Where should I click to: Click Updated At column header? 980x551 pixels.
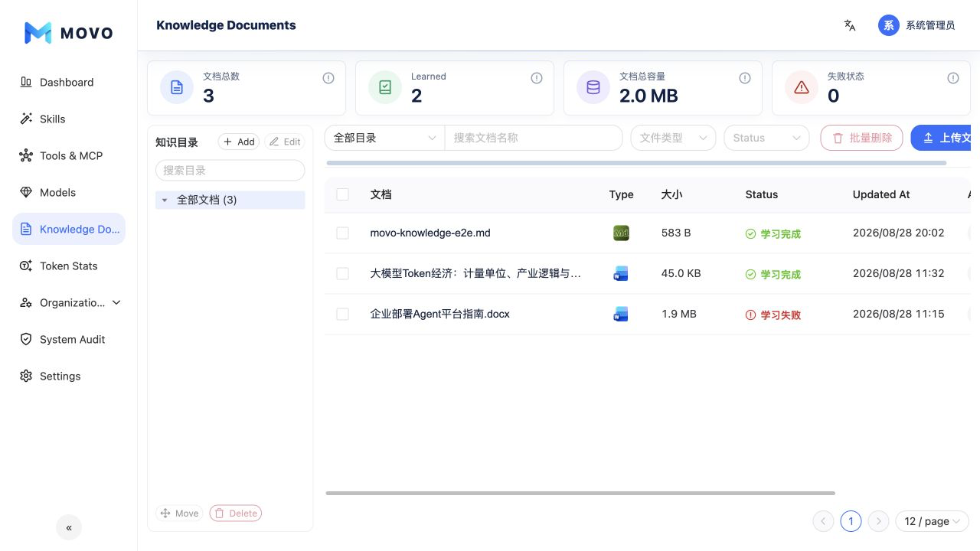click(881, 194)
